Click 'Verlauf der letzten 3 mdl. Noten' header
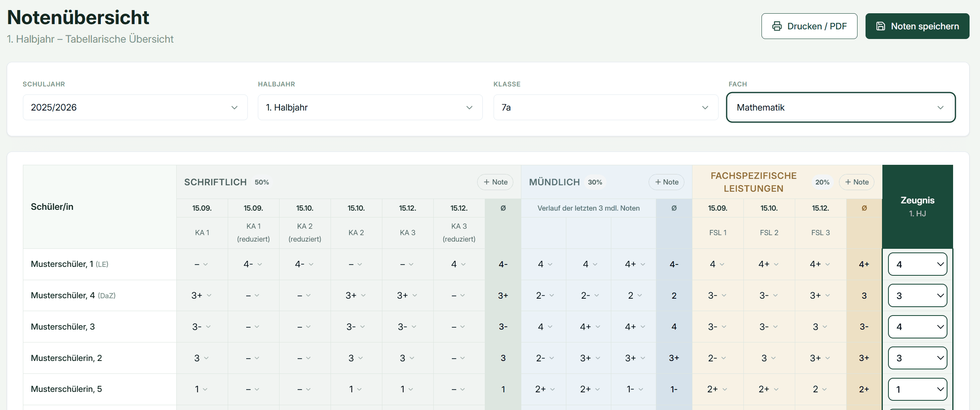Image resolution: width=980 pixels, height=410 pixels. point(588,208)
